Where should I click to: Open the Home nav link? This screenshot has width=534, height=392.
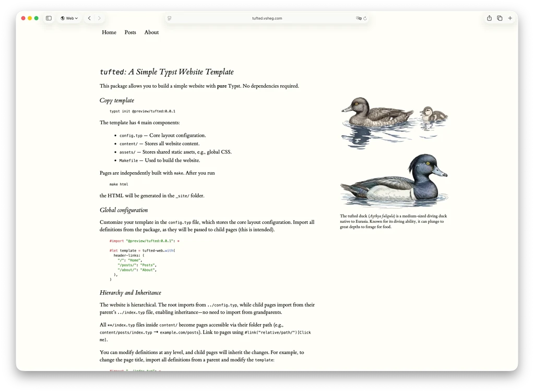pyautogui.click(x=109, y=32)
